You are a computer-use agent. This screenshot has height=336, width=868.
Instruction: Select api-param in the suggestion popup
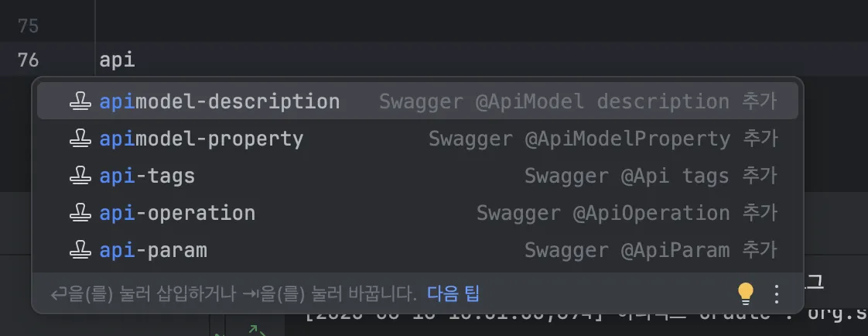coord(153,251)
